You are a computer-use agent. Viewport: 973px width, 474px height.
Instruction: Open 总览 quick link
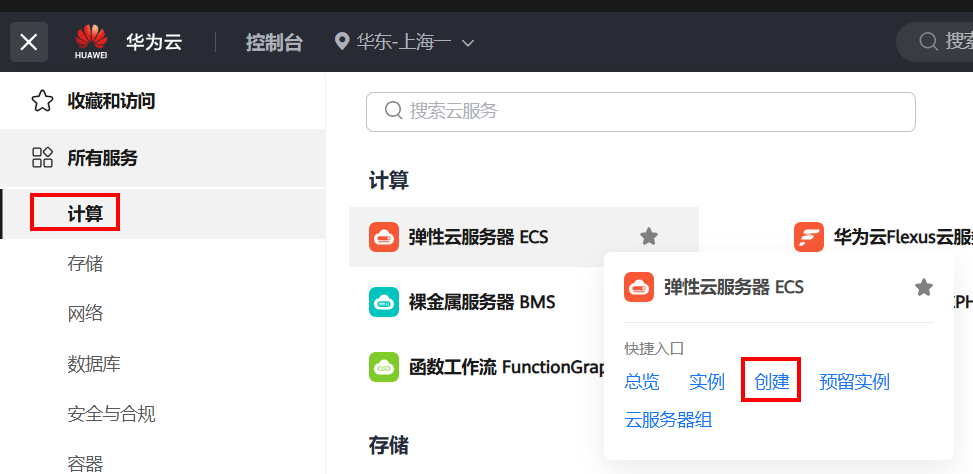point(642,382)
